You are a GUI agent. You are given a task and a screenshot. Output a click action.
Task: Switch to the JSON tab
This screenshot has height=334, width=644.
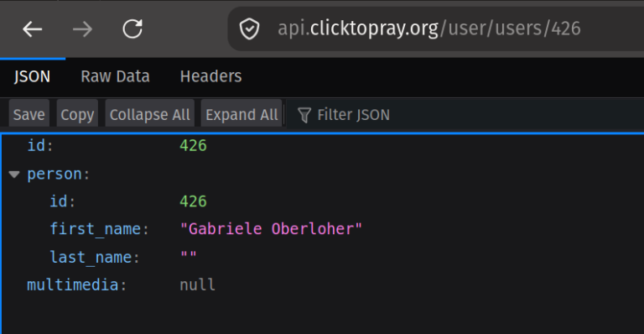coord(32,76)
